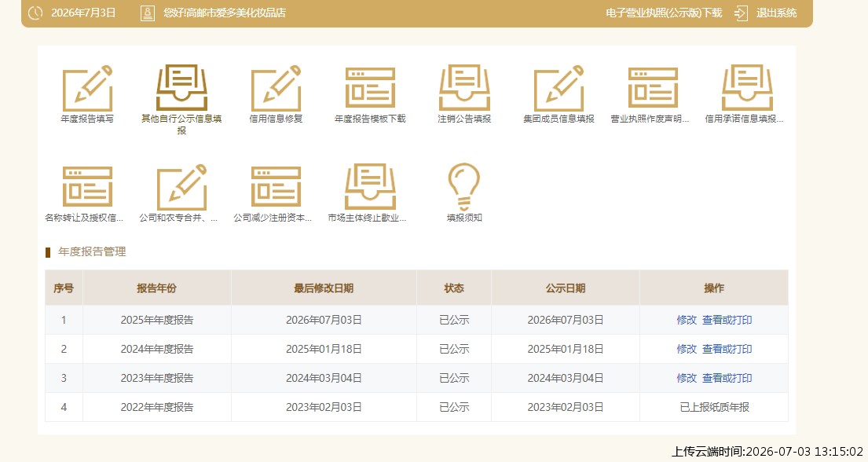Click last-modified date 2024年03月04日
Screen dimensions: 868x462
(x=324, y=378)
